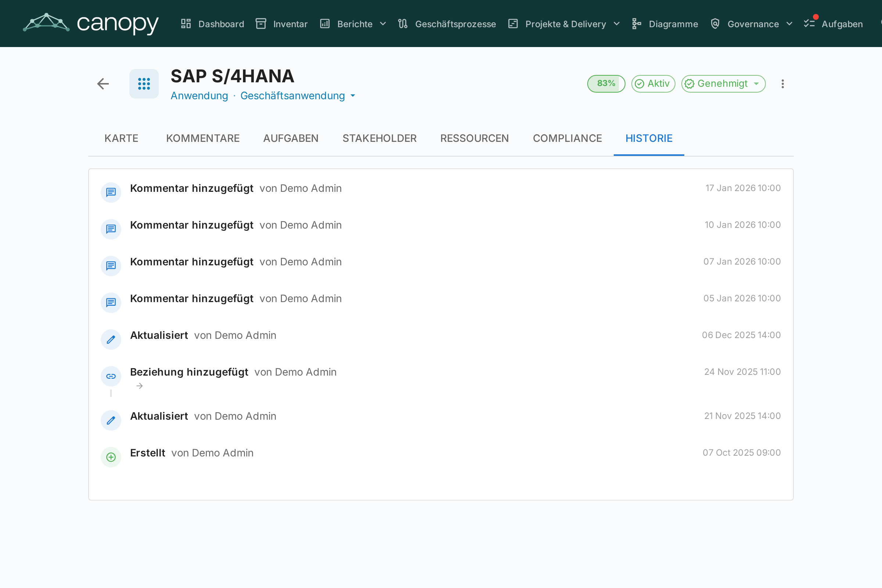Click the 06 Dec 2025 14:00 timestamp

[741, 335]
